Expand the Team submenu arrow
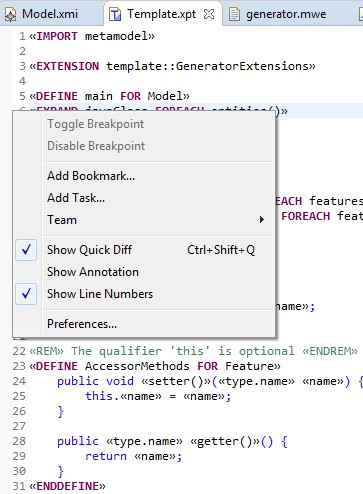This screenshot has height=494, width=363. click(262, 220)
